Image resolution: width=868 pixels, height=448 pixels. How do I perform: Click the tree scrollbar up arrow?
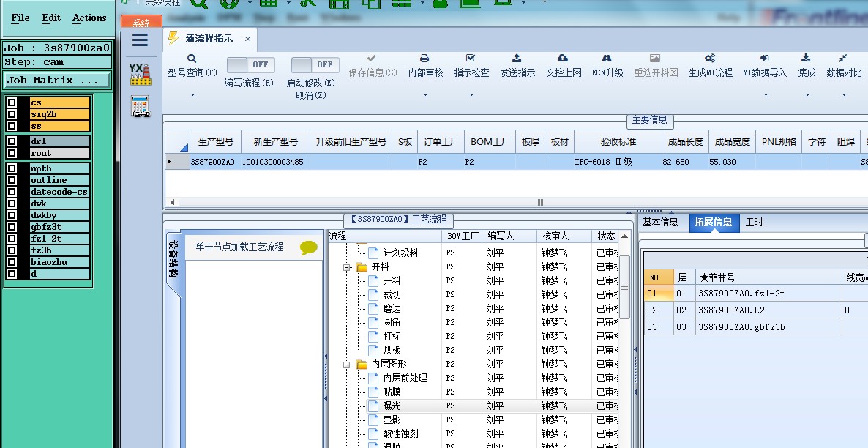click(624, 236)
